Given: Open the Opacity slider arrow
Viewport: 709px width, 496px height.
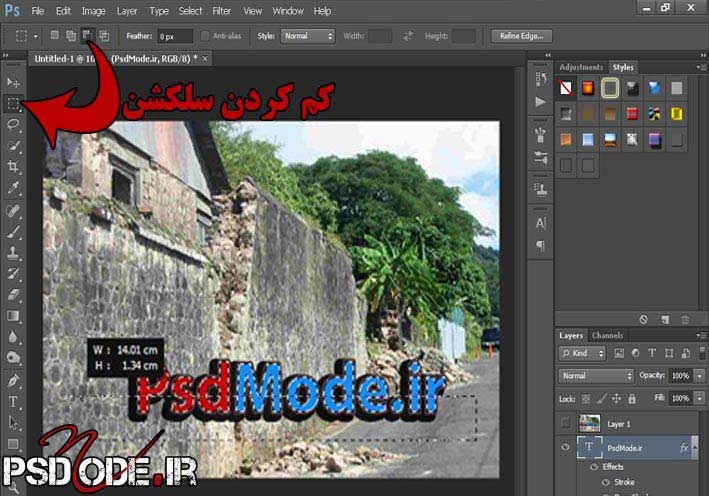Looking at the screenshot, I should 700,376.
